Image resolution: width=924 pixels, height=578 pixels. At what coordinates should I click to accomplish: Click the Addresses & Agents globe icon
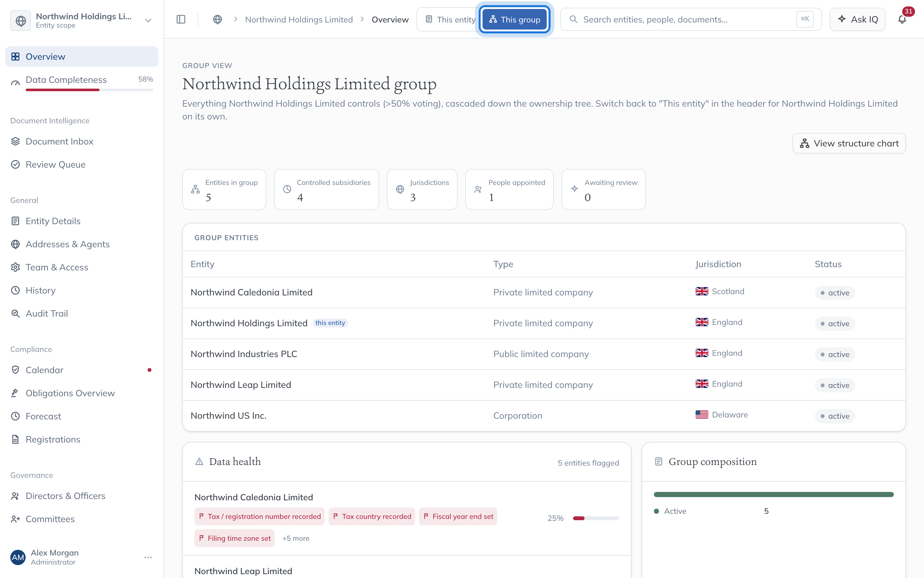(x=15, y=244)
